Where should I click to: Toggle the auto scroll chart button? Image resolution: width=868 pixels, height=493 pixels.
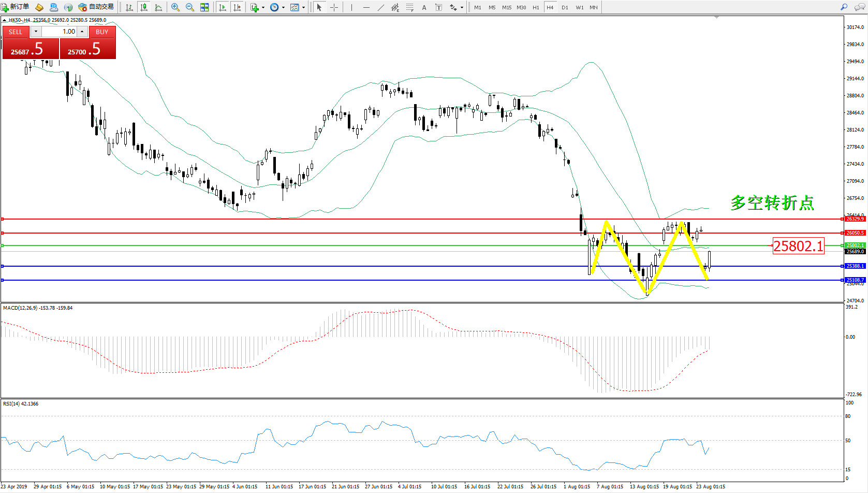(x=223, y=7)
